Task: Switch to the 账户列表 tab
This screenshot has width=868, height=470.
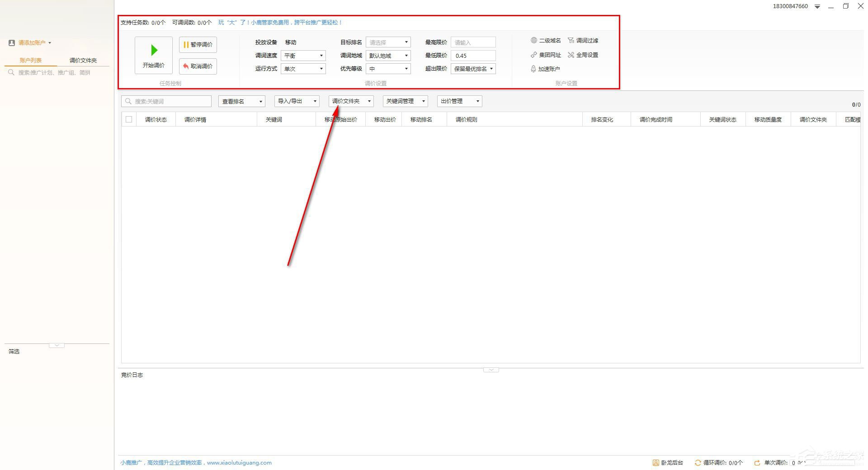Action: [31, 61]
